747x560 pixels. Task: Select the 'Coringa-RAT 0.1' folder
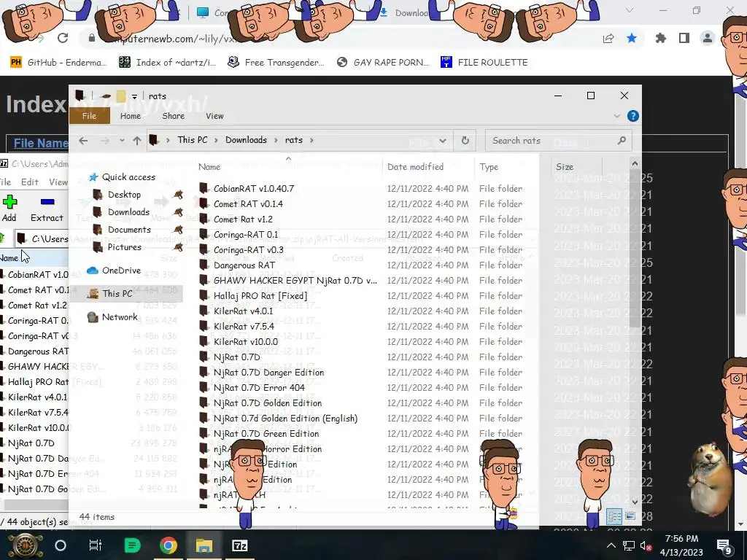coord(245,234)
